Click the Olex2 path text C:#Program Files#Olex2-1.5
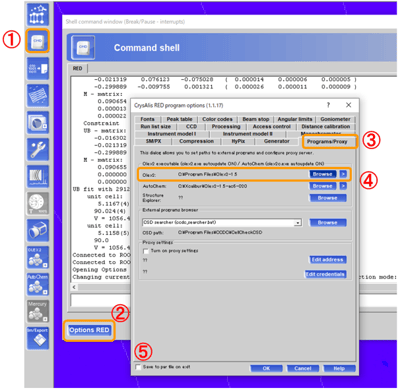Viewport: 400px width, 392px height. click(208, 174)
